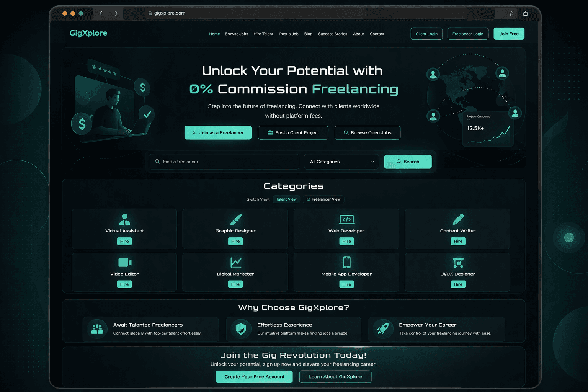Open Post a Job in the nav bar

289,34
